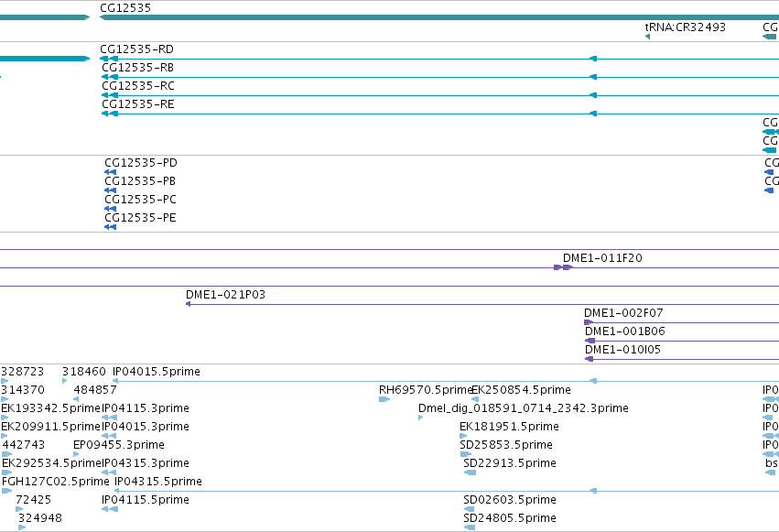Click the 324948 EST arrow glyph
This screenshot has height=532, width=779.
tap(22, 528)
